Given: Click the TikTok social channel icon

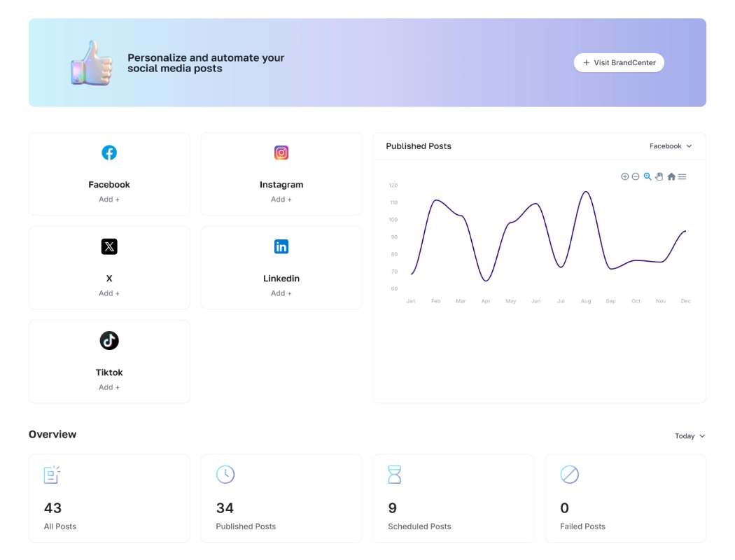Looking at the screenshot, I should (x=109, y=340).
